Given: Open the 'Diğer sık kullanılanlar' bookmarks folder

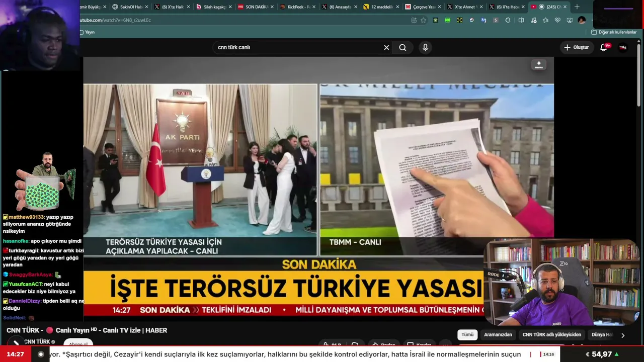Looking at the screenshot, I should click(614, 32).
